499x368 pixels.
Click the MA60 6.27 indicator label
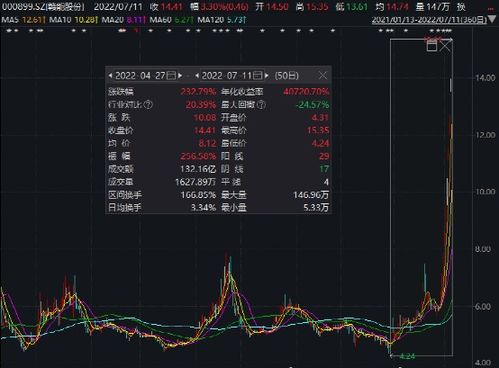click(171, 20)
